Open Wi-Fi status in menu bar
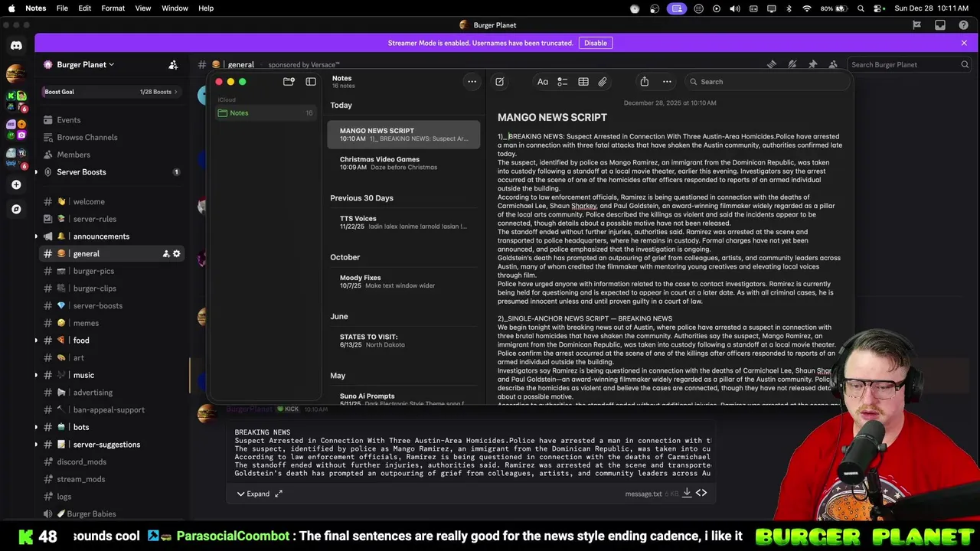 click(807, 8)
